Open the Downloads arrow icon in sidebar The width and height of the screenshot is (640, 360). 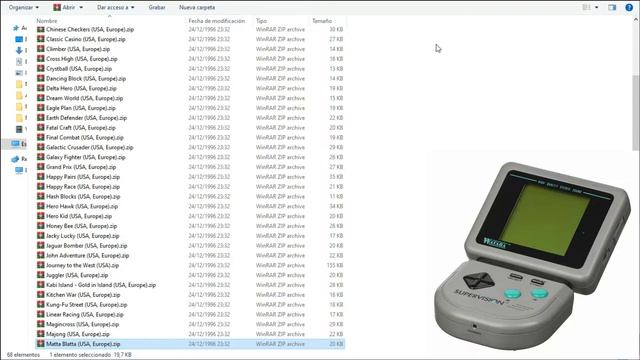19,50
